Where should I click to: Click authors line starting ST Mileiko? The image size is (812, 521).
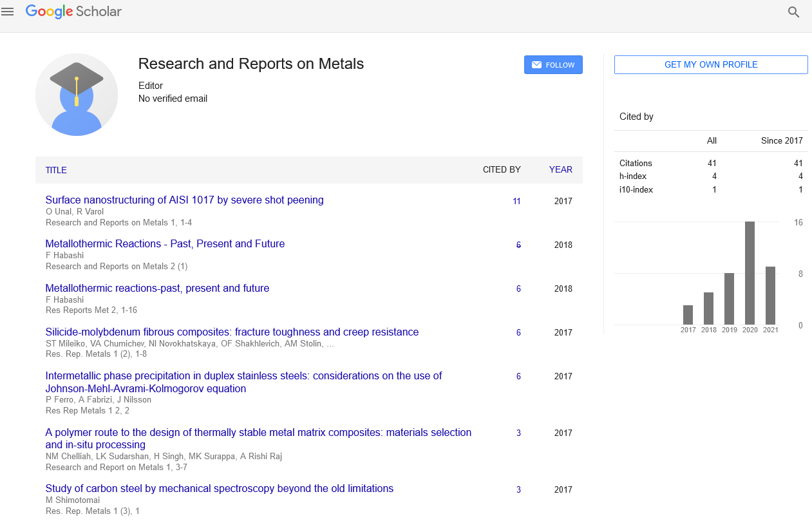coord(190,344)
